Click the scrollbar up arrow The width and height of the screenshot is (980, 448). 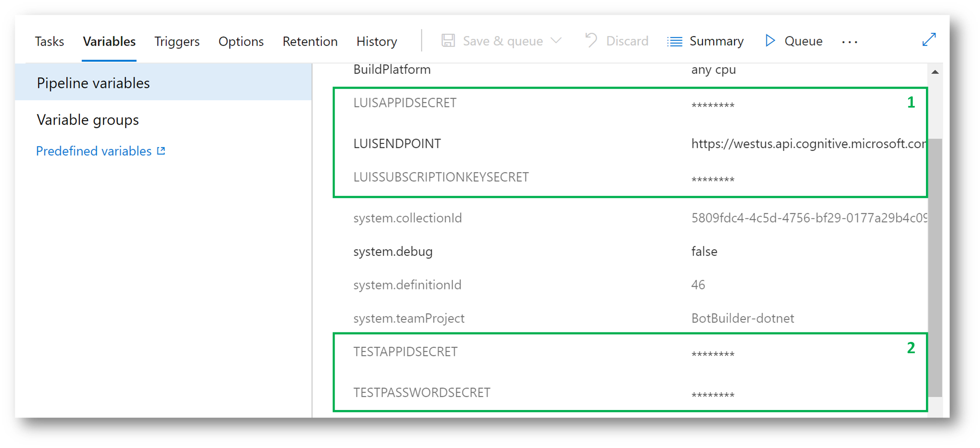[935, 72]
